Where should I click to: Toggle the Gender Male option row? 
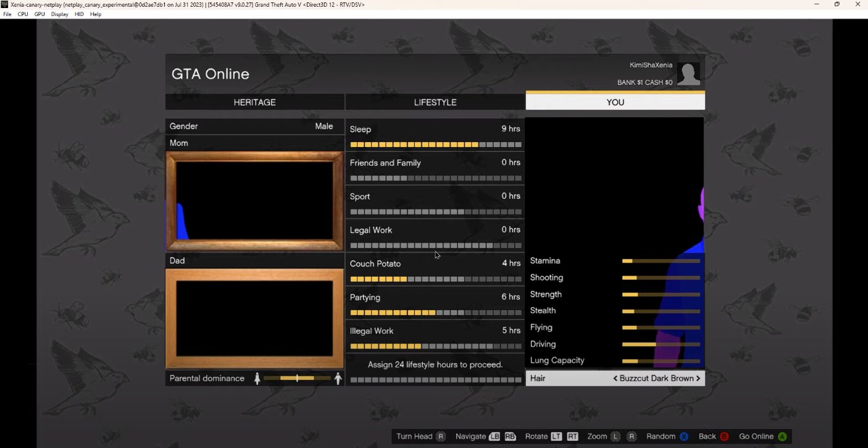254,126
